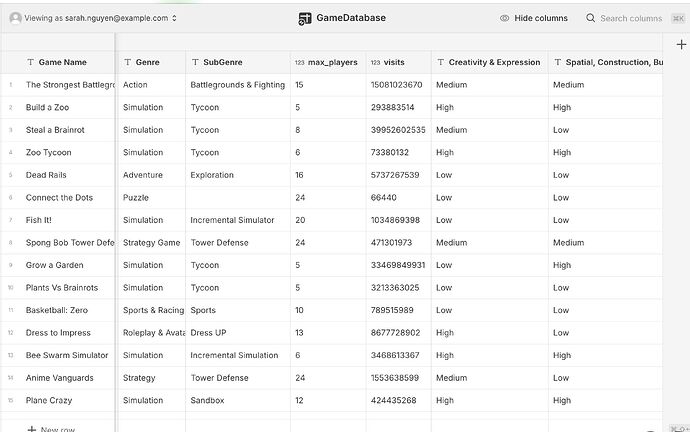Image resolution: width=690 pixels, height=432 pixels.
Task: Click the 'Action' genre cell
Action: 152,85
